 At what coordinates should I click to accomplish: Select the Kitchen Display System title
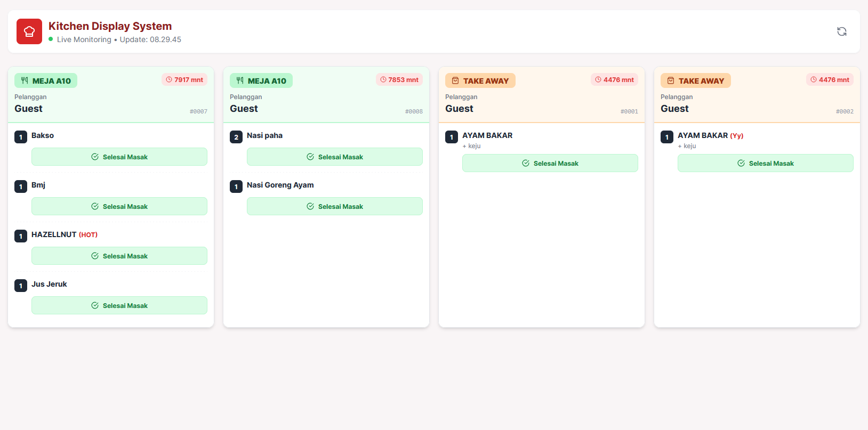(x=110, y=26)
